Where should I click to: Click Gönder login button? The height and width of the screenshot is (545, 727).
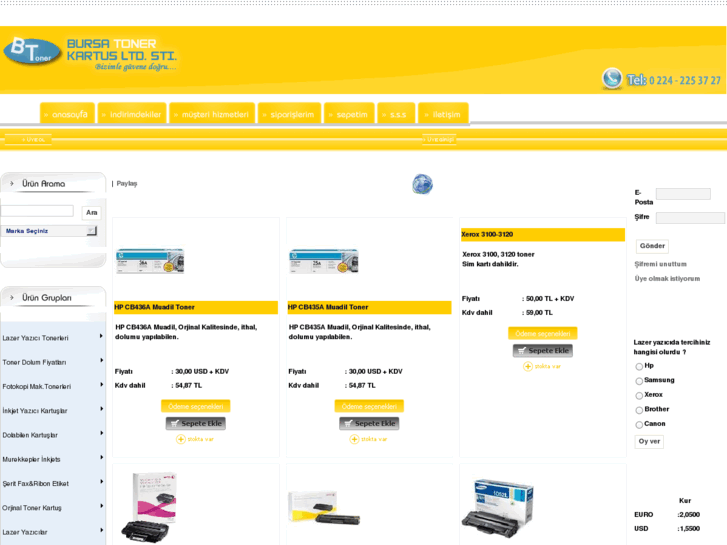click(x=652, y=246)
